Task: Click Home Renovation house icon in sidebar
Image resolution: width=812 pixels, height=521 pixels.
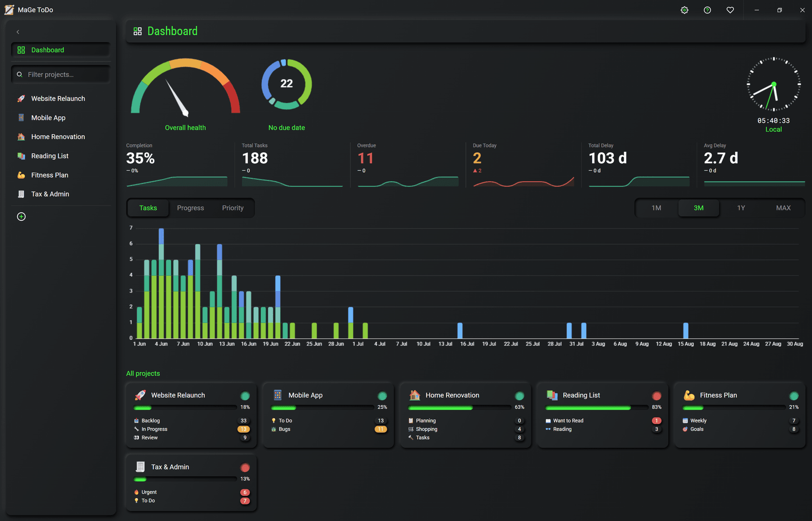Action: 21,137
